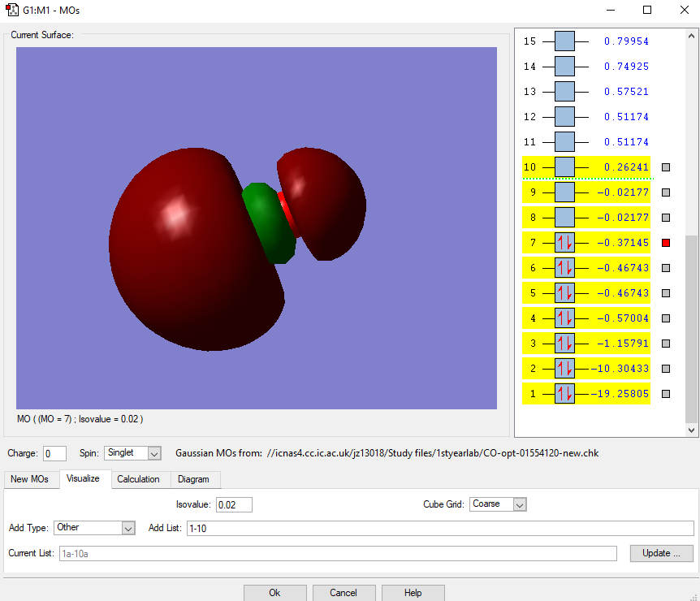
Task: Select the orbital box for MO 15
Action: pos(564,41)
